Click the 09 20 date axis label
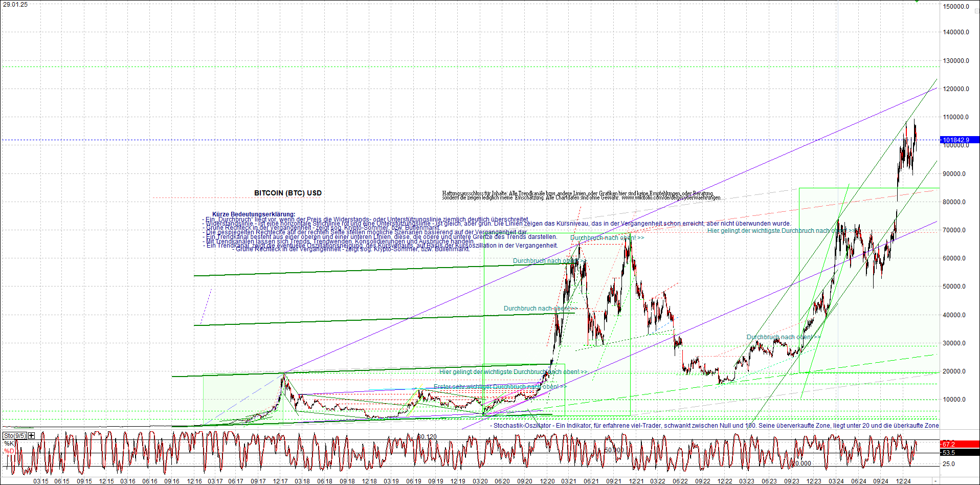Viewport: 980px width, 485px height. [x=524, y=481]
